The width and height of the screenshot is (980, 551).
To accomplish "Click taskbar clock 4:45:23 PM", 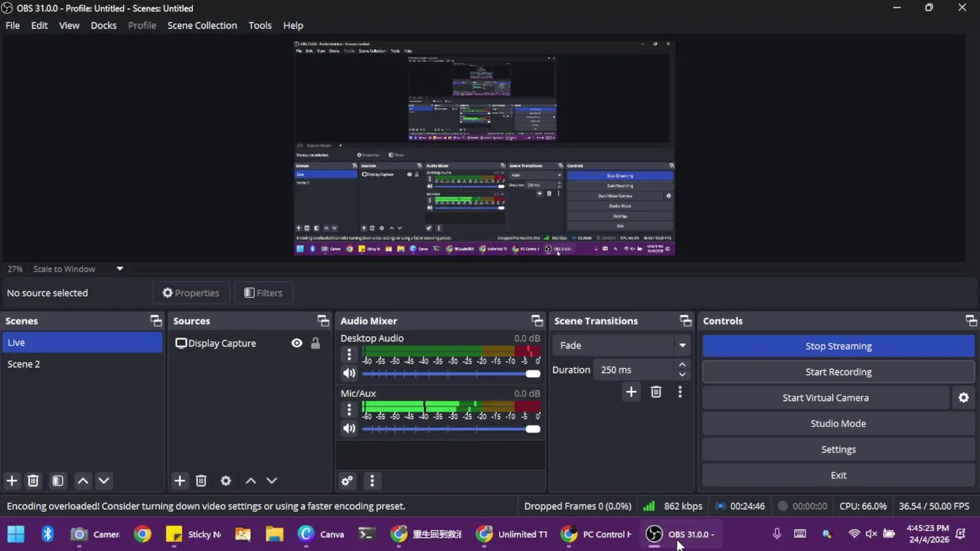I will click(x=927, y=534).
